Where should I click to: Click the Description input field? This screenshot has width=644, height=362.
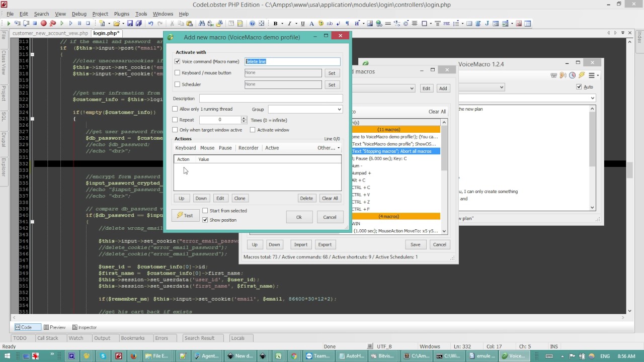[x=271, y=99]
